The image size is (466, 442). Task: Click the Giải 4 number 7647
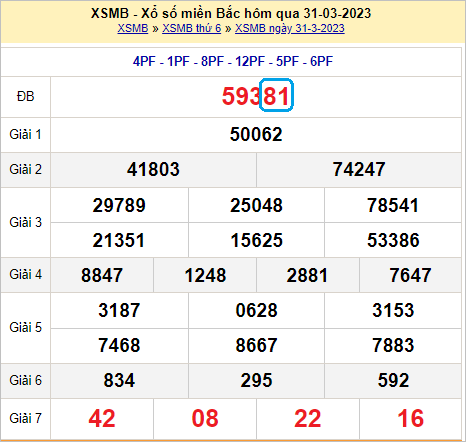410,275
